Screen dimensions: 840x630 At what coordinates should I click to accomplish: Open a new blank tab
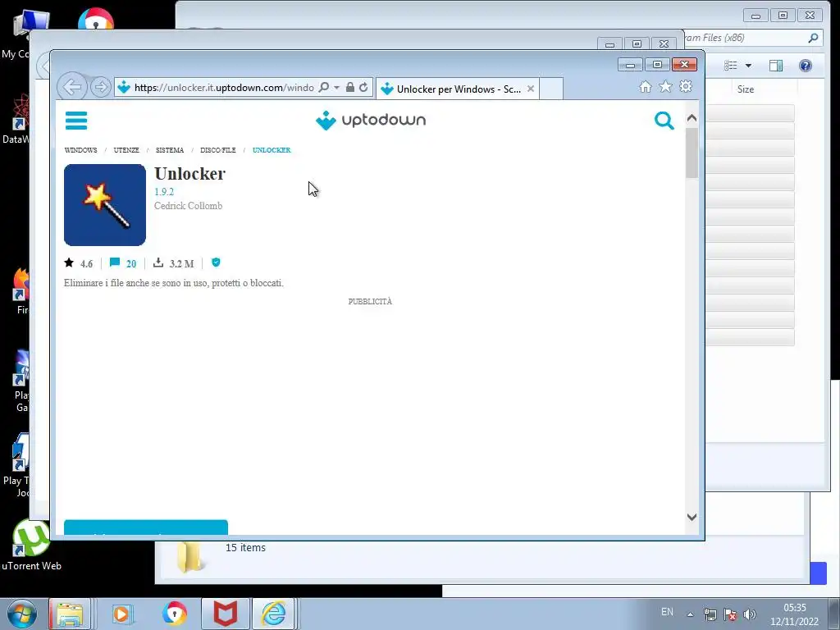point(551,89)
